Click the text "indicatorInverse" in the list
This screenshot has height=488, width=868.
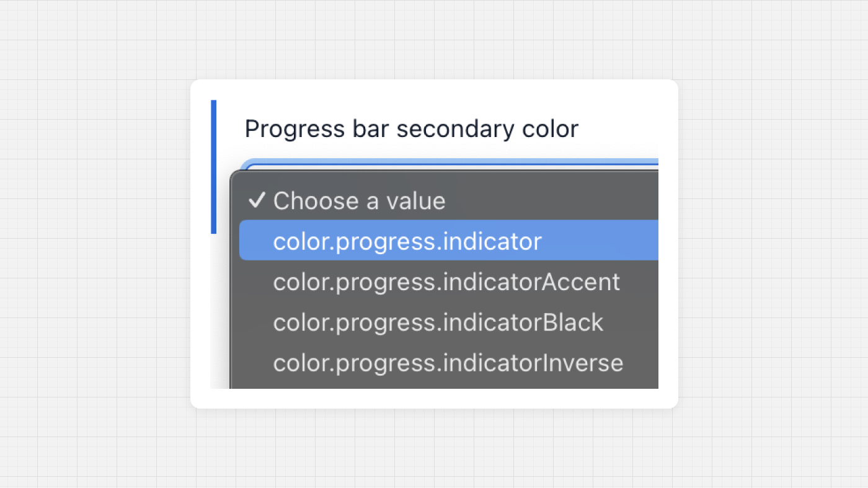534,363
